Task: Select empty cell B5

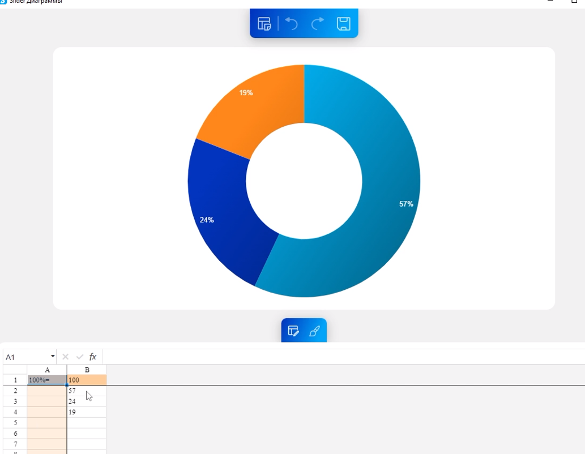Action: (87, 423)
